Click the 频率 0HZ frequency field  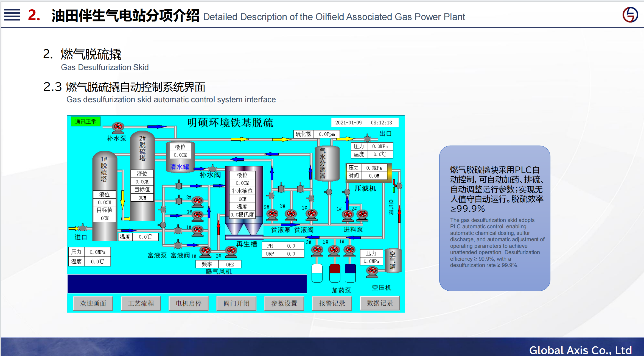click(230, 264)
